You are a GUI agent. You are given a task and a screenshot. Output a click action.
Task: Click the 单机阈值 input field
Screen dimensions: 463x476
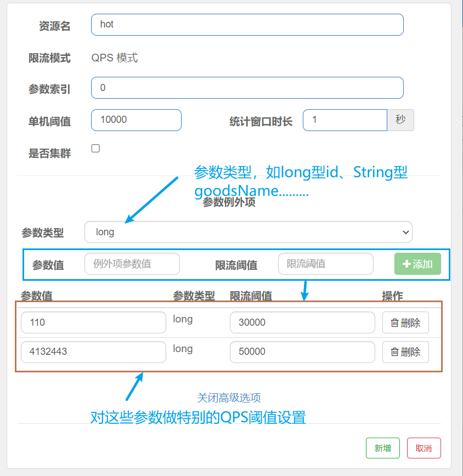tap(136, 120)
